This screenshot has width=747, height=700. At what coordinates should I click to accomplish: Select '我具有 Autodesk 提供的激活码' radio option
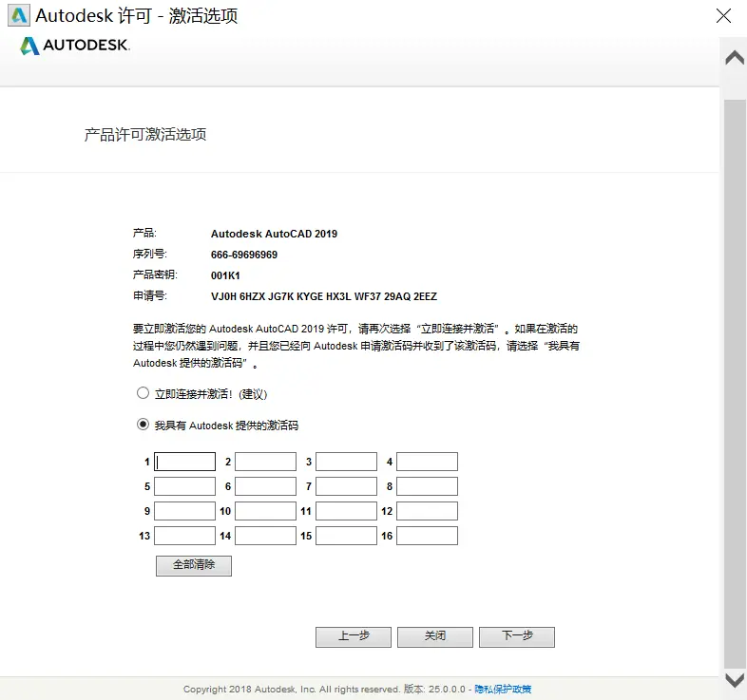(143, 425)
